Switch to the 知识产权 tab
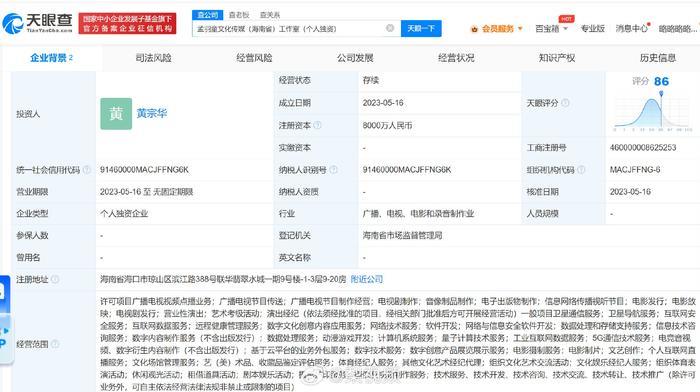Image resolution: width=700 pixels, height=392 pixels. click(x=557, y=58)
